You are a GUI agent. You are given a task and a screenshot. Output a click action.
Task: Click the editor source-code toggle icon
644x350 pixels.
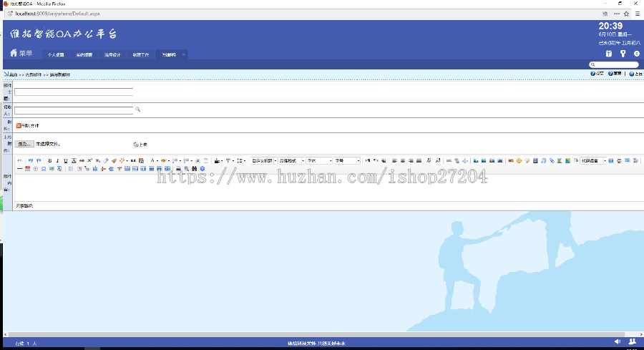tap(20, 160)
